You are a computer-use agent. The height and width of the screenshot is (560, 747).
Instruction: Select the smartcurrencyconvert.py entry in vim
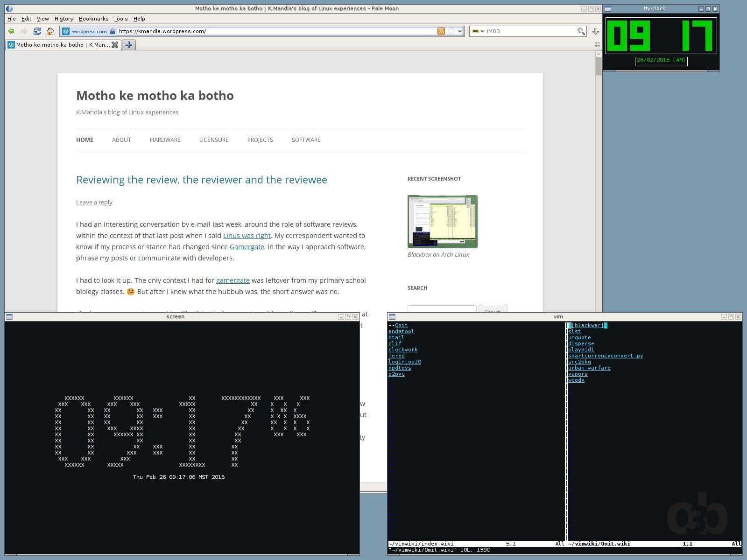click(x=606, y=356)
